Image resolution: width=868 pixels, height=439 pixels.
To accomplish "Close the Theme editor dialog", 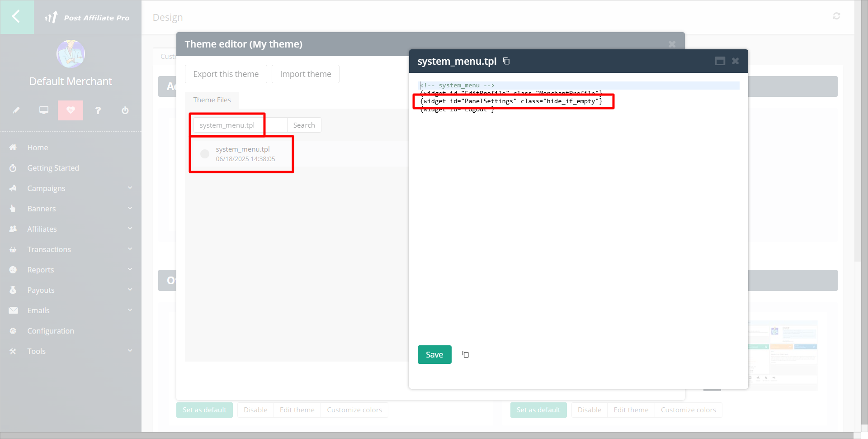I will (672, 44).
